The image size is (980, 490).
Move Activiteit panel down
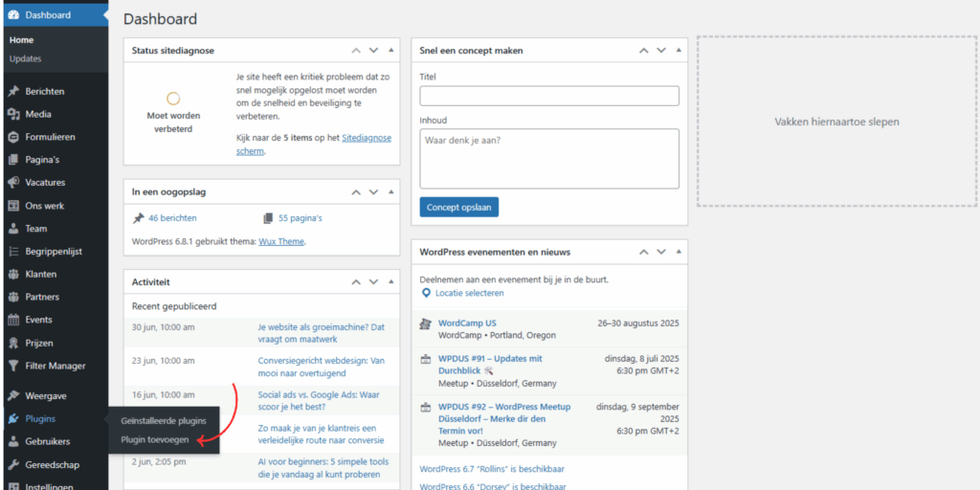pos(374,282)
